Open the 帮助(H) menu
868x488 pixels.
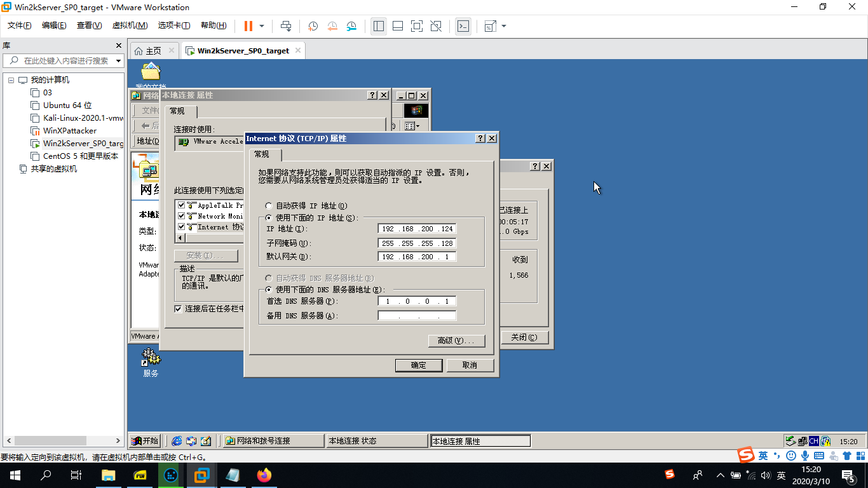(x=214, y=25)
